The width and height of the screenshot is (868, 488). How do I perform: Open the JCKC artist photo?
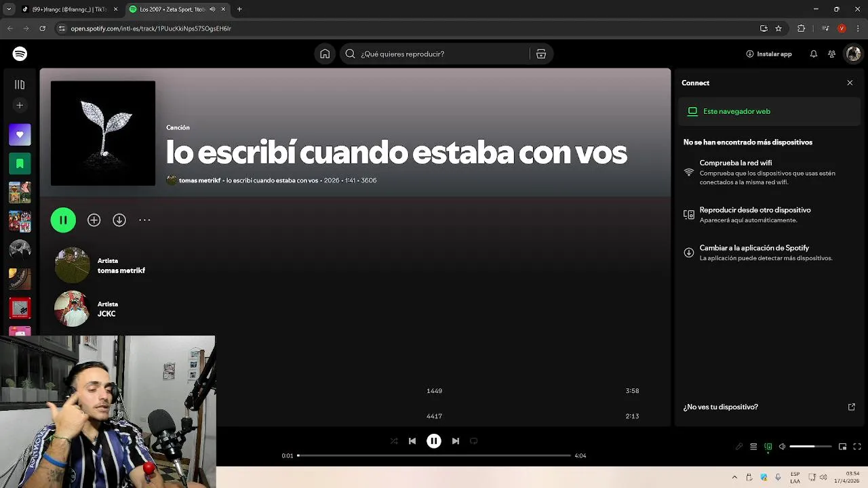pyautogui.click(x=72, y=308)
